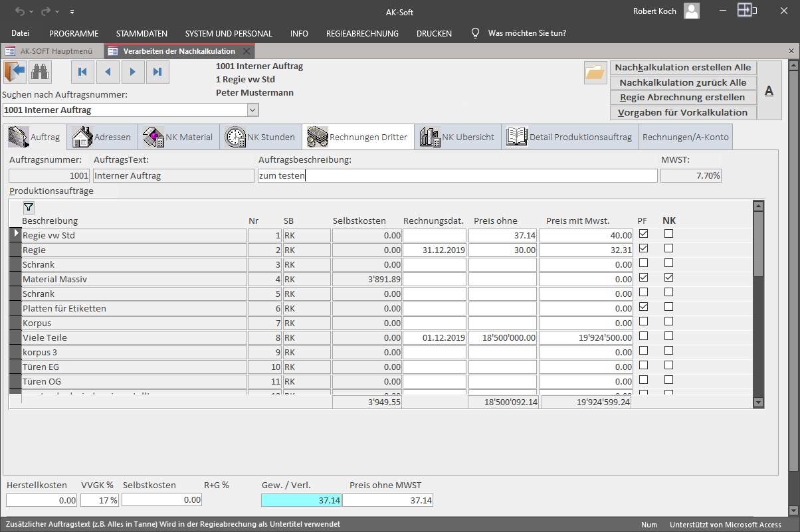Screen dimensions: 800x532
Task: Click the Auftragsbeschreibung text field
Action: 458,176
